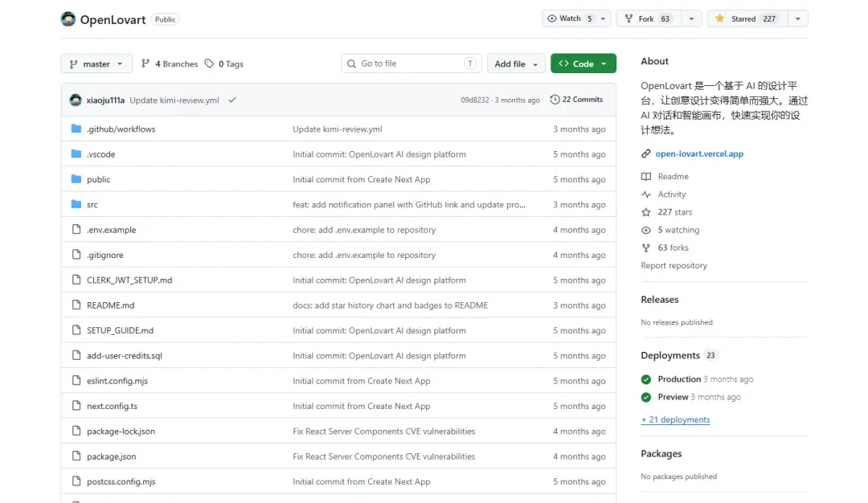The image size is (868, 503).
Task: Click the OpenLovart owner avatar
Action: 68,19
